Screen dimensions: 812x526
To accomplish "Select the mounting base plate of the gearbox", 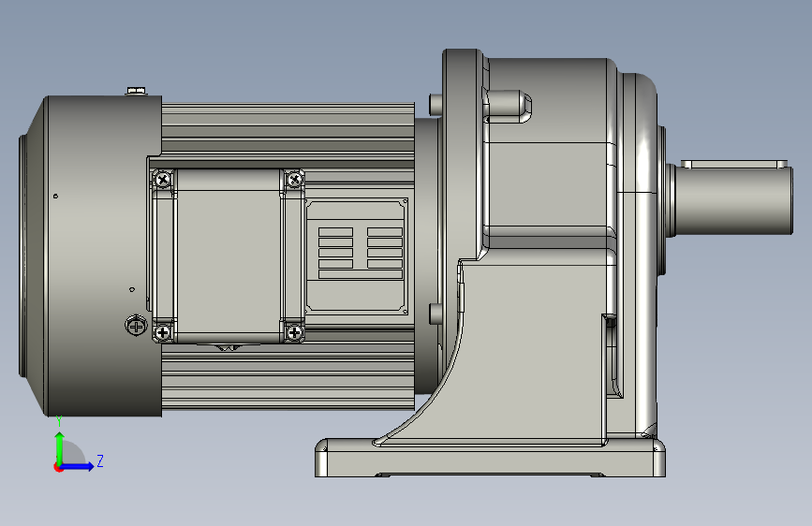I will coord(490,459).
